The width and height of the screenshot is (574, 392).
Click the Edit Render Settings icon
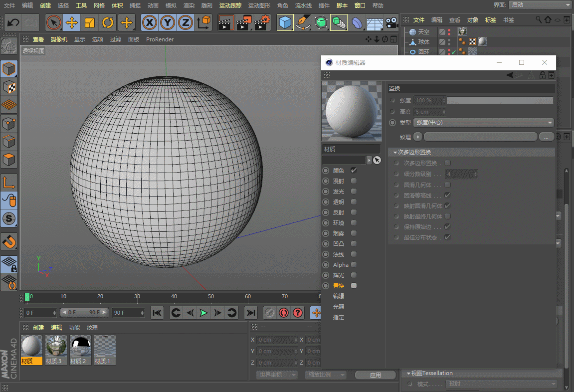pos(262,23)
